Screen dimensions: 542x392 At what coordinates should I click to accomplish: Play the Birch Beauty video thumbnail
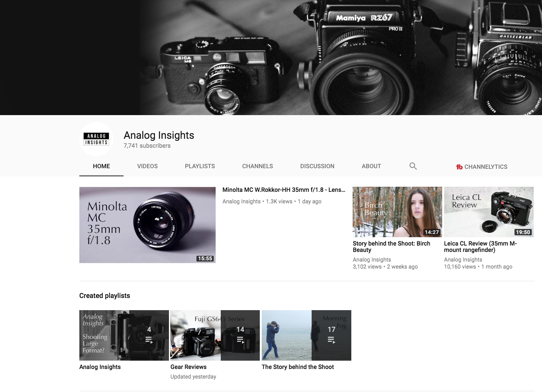coord(397,212)
